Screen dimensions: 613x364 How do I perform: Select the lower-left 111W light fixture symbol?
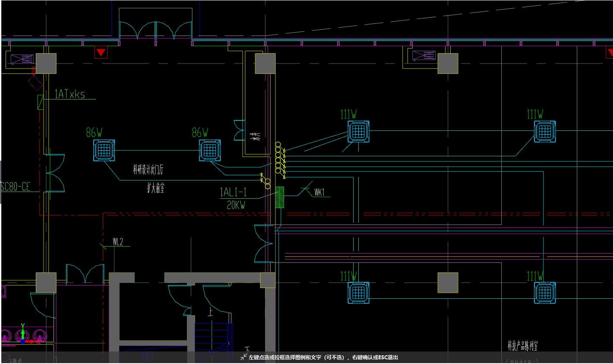click(358, 293)
